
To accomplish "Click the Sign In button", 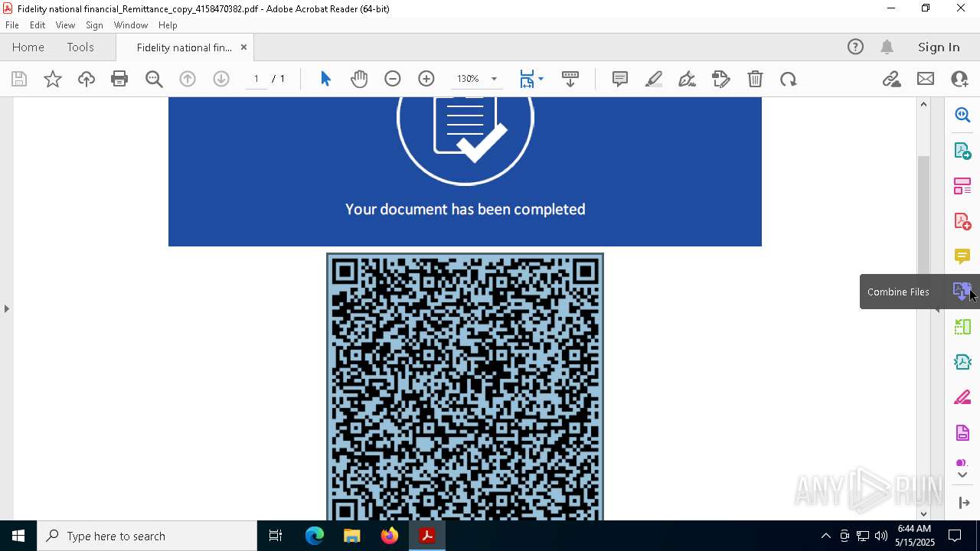I will click(x=939, y=47).
